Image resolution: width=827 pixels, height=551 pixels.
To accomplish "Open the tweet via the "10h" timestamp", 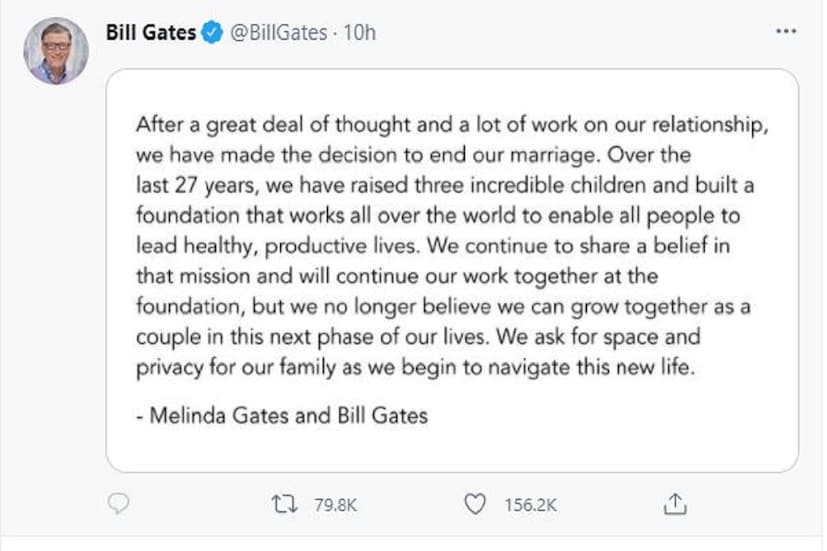I will click(x=360, y=33).
